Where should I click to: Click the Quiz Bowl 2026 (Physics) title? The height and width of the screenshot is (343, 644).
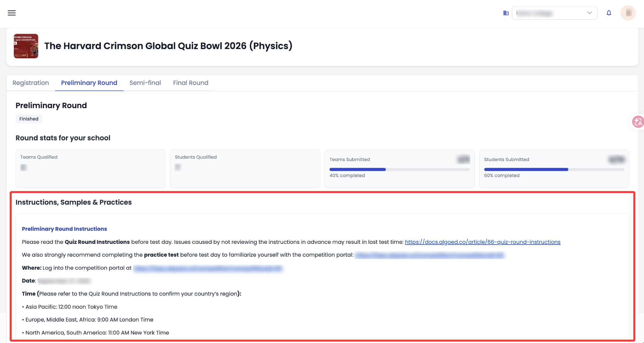(168, 46)
